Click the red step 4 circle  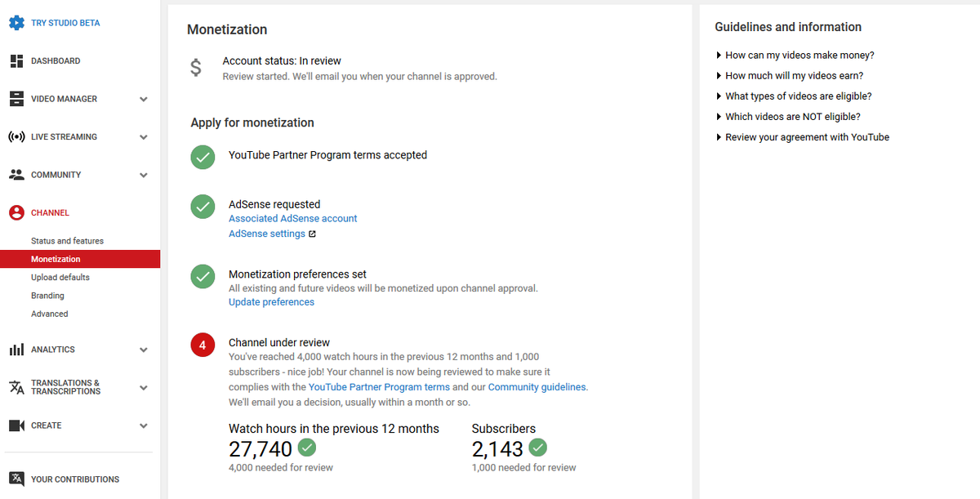click(203, 345)
